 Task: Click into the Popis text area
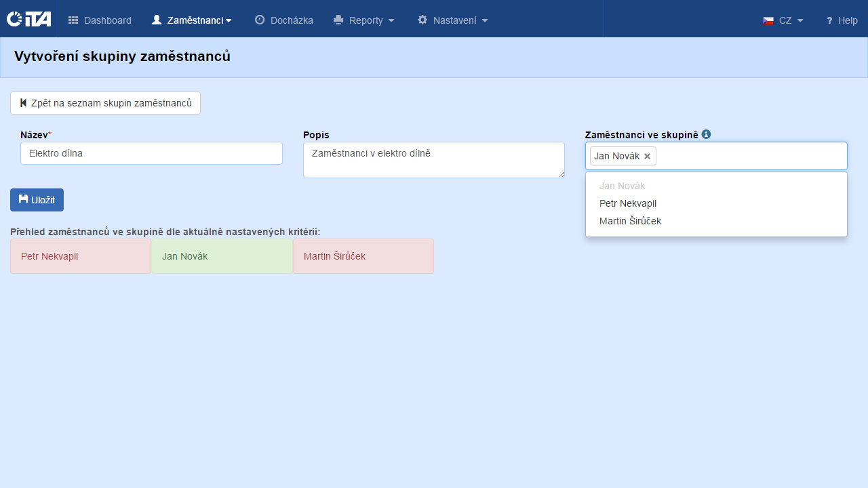click(x=433, y=160)
